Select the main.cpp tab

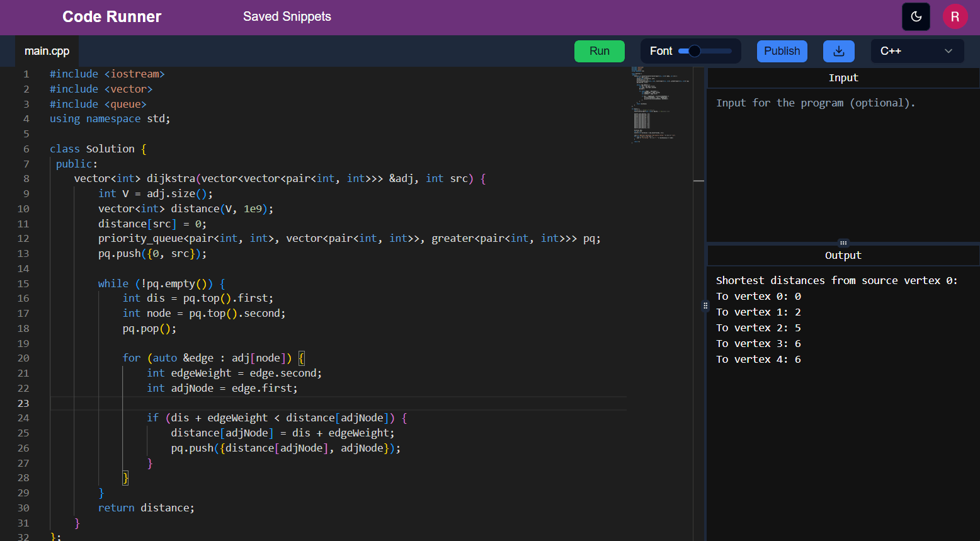47,51
